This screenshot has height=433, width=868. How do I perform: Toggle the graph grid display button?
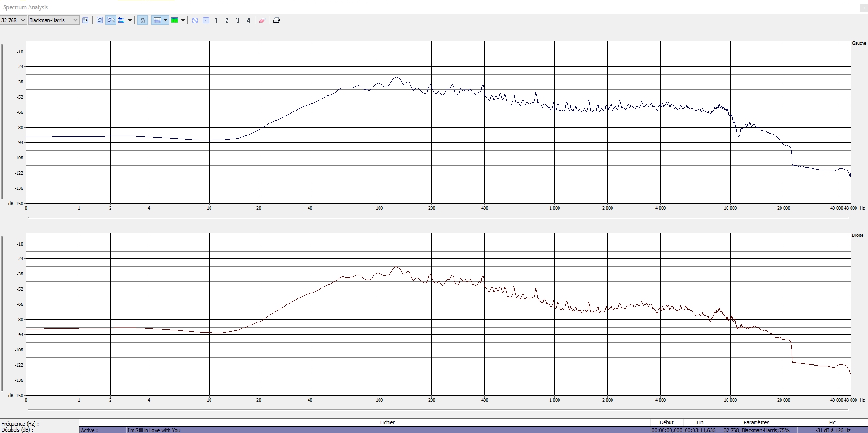tap(157, 20)
